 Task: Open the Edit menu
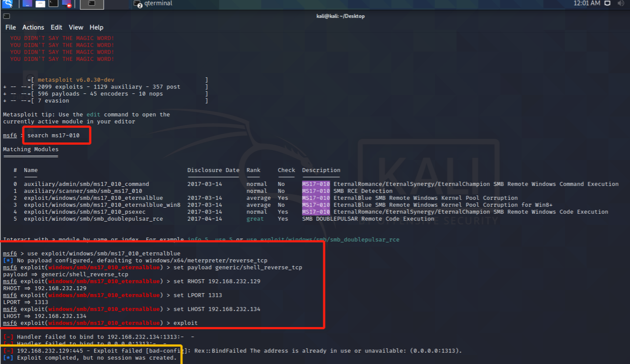click(x=57, y=27)
